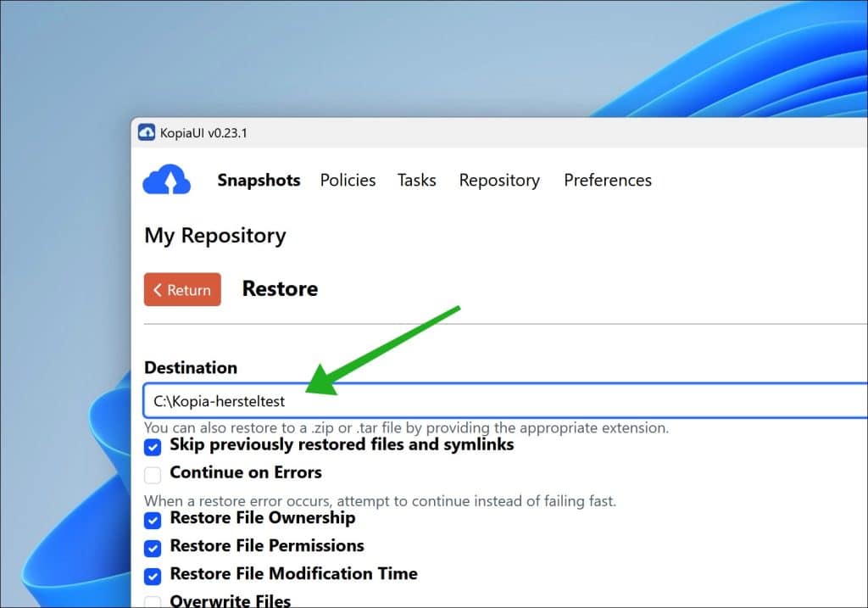868x608 pixels.
Task: Click the restore error explanation text
Action: point(380,500)
